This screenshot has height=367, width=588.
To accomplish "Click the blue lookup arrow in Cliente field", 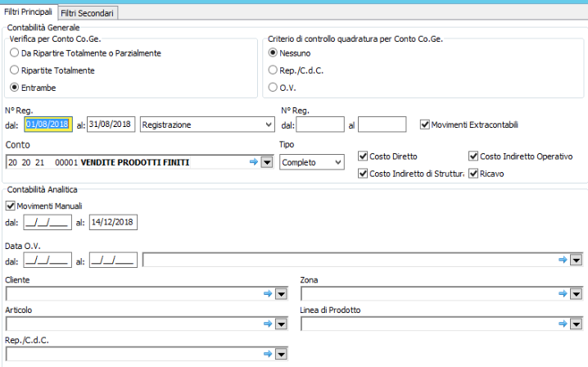I will pyautogui.click(x=267, y=293).
